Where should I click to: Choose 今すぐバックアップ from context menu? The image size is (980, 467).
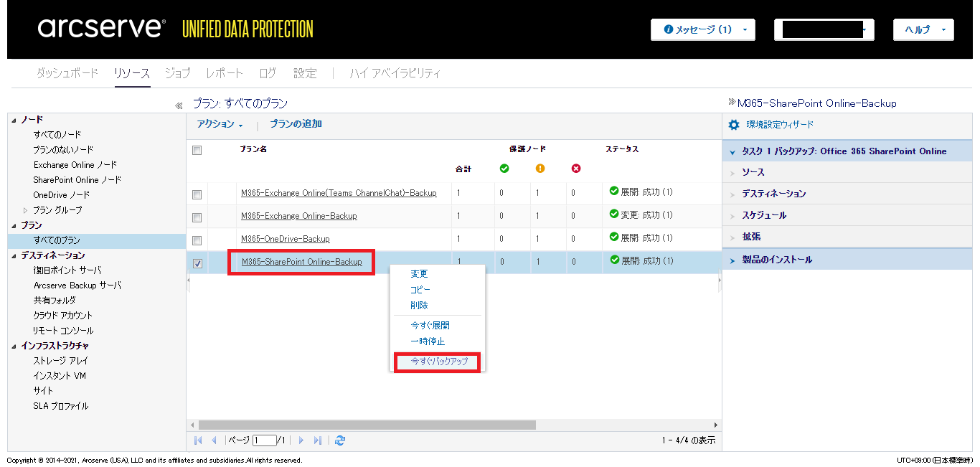pyautogui.click(x=439, y=362)
